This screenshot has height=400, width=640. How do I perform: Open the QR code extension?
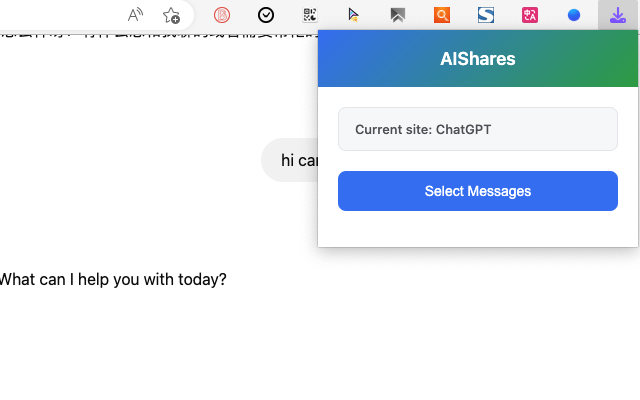pos(310,15)
